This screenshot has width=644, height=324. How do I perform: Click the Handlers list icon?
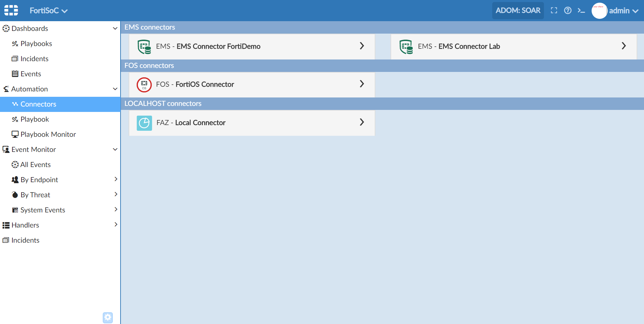click(x=6, y=225)
